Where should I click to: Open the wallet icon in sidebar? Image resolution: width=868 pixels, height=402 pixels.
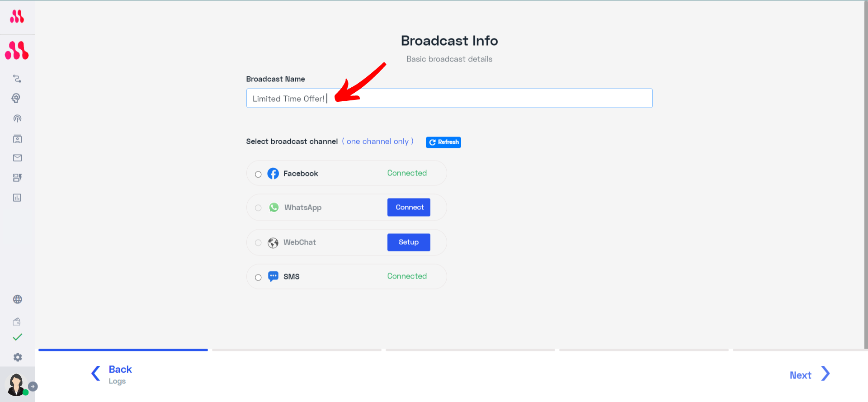tap(17, 322)
